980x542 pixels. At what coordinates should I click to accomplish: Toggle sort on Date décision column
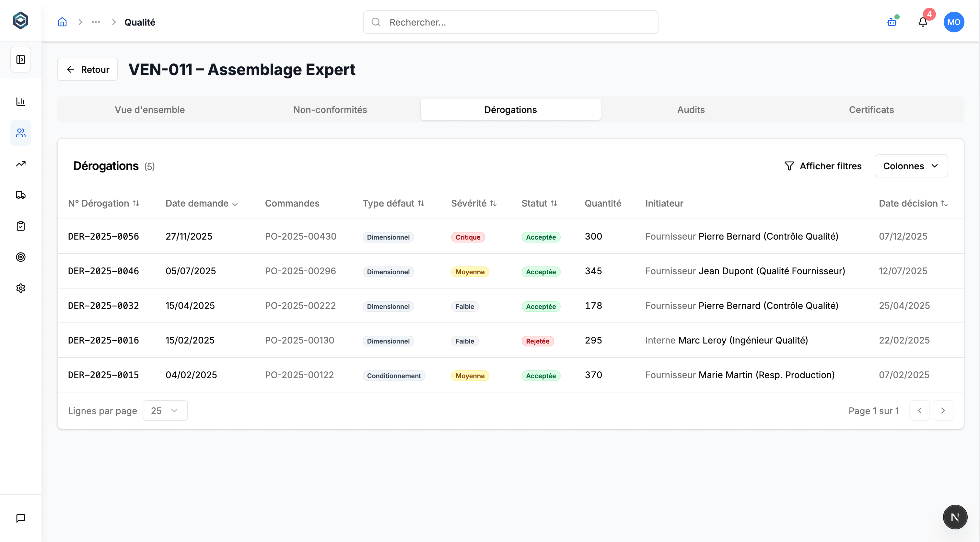[x=913, y=203]
